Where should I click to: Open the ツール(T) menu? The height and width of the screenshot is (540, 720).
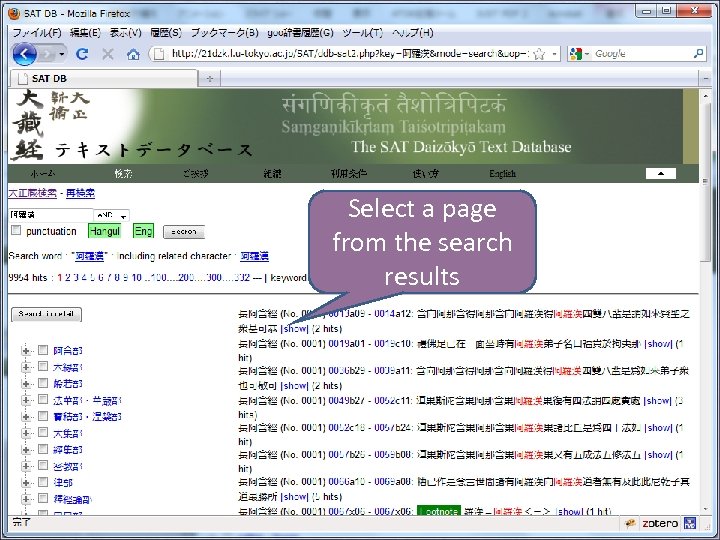(x=362, y=33)
